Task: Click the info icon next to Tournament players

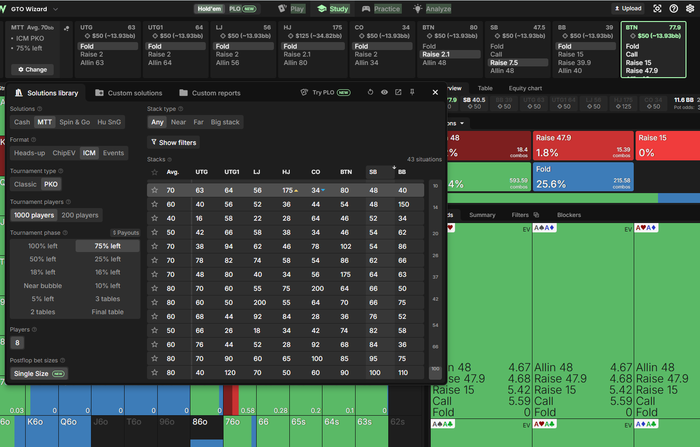Action: pos(68,202)
